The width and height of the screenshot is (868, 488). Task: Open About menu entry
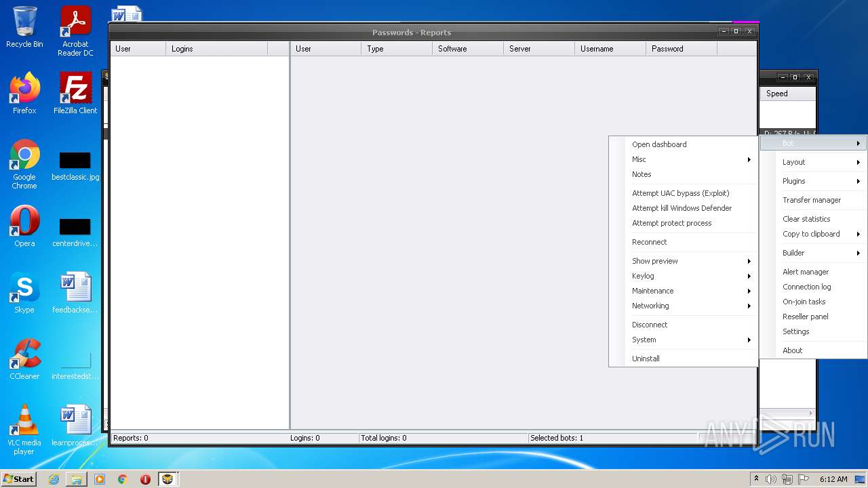click(813, 350)
